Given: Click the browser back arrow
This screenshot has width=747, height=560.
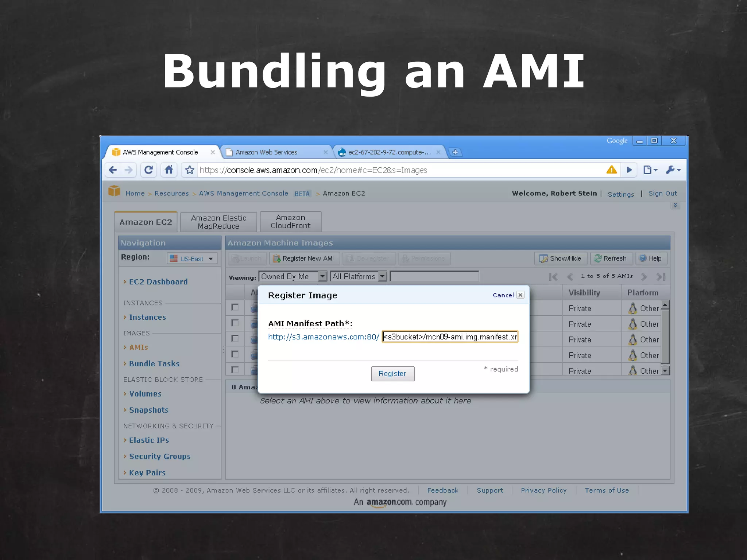Looking at the screenshot, I should click(113, 170).
